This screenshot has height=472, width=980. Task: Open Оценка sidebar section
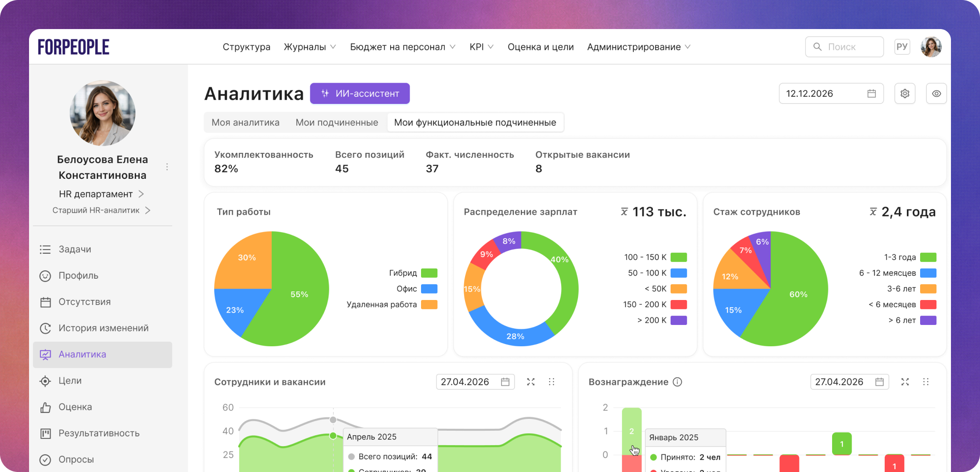[x=103, y=407]
